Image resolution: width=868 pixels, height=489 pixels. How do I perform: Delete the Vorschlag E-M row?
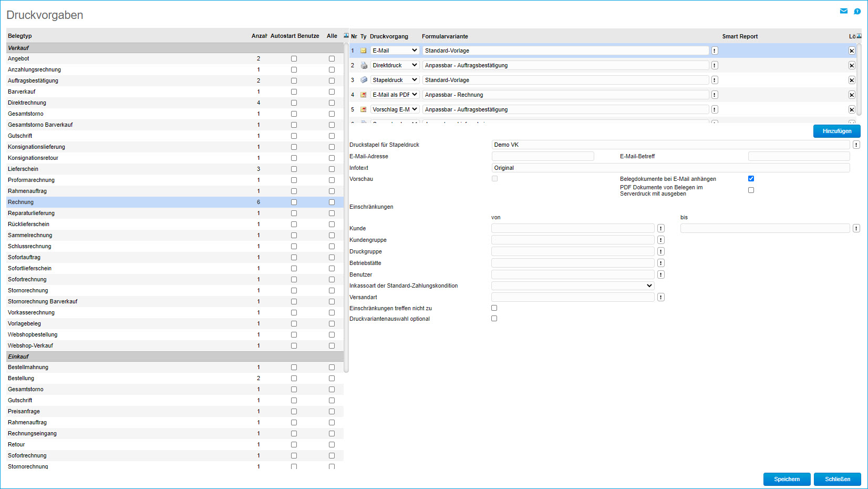click(x=852, y=109)
